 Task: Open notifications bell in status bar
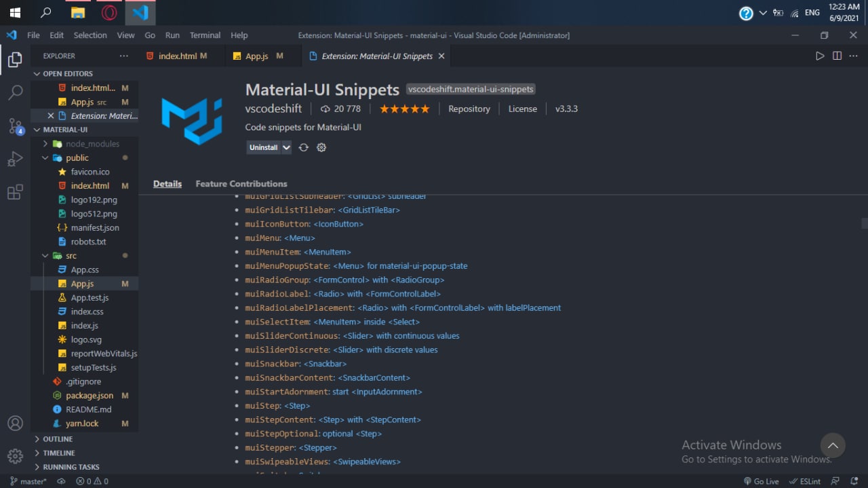[x=854, y=481]
